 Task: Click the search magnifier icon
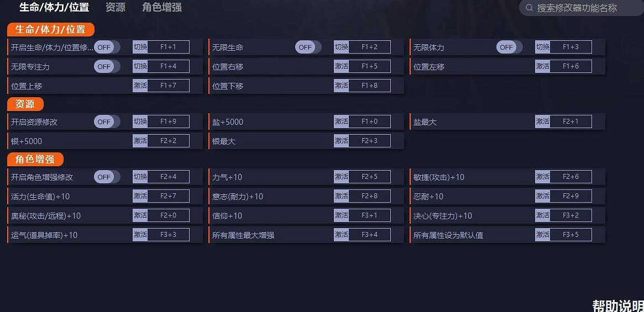529,8
